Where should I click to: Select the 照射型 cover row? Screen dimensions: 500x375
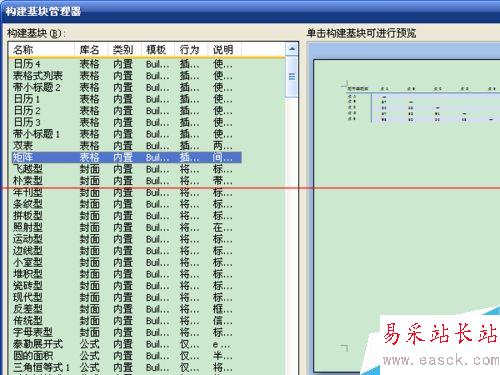click(x=126, y=227)
